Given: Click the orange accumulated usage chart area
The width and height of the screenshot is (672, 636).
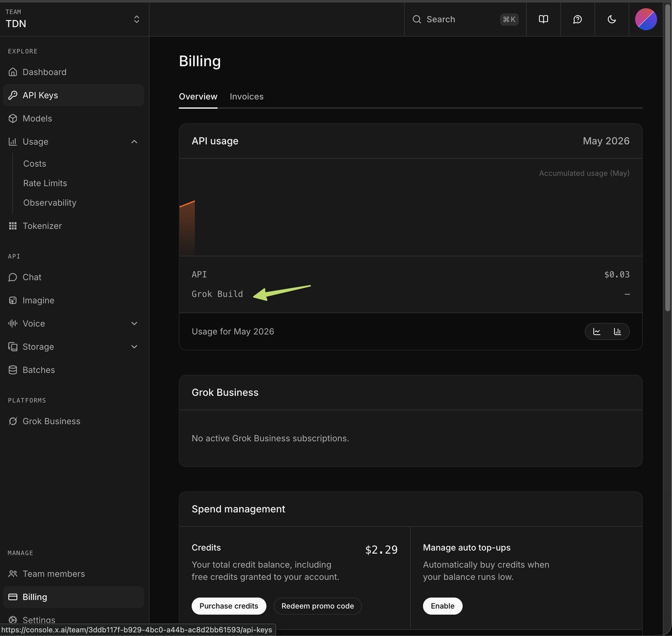Looking at the screenshot, I should [187, 228].
